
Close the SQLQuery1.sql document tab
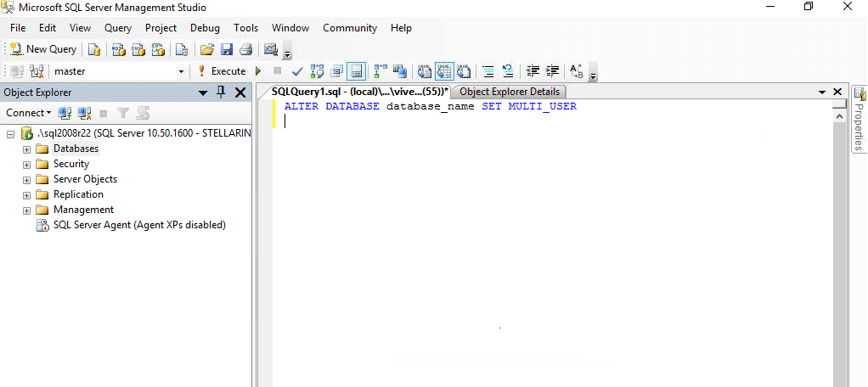click(x=837, y=92)
